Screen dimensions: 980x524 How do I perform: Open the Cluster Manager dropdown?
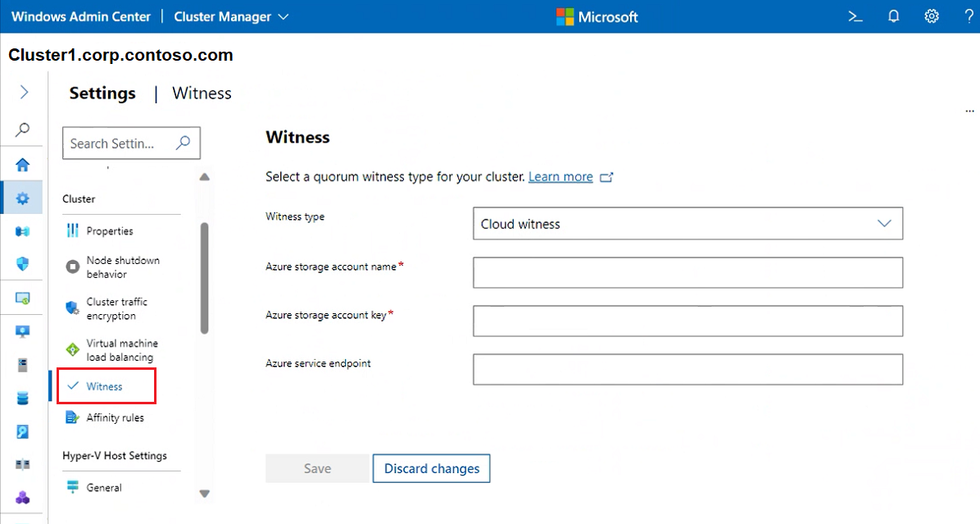click(x=231, y=17)
